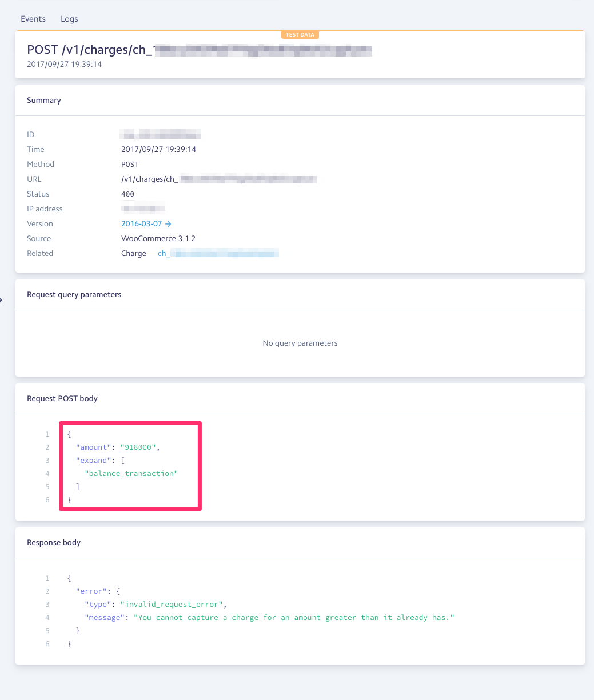Switch to the Events tab
This screenshot has height=700, width=594.
tap(33, 19)
